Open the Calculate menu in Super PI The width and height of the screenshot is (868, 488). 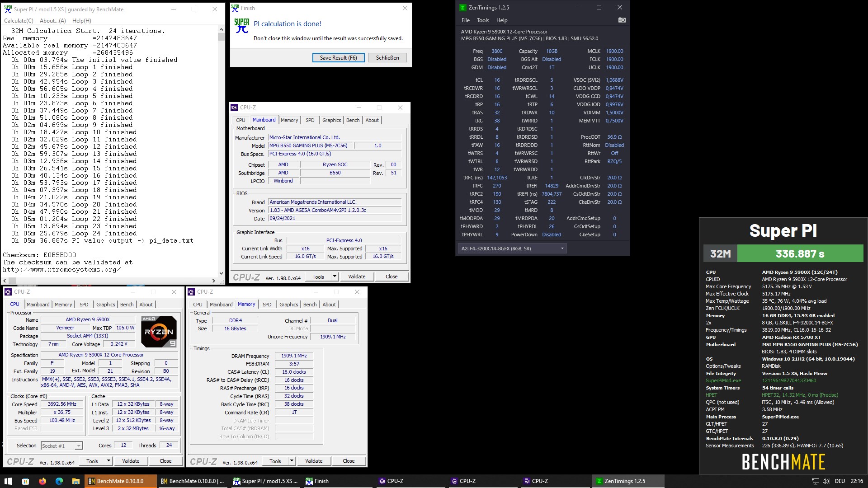point(19,21)
